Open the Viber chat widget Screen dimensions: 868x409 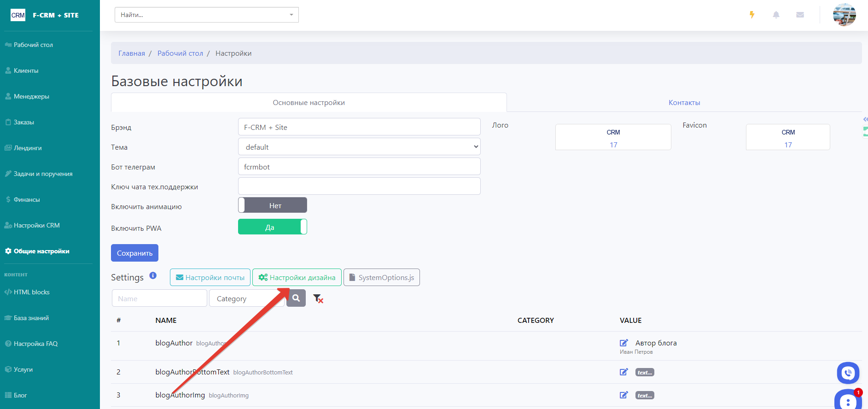848,373
